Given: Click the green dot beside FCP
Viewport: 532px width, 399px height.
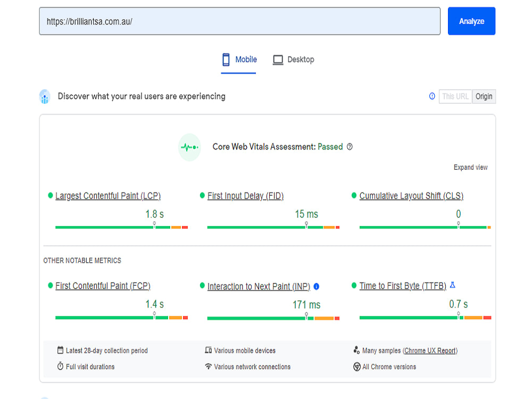Looking at the screenshot, I should pyautogui.click(x=50, y=286).
